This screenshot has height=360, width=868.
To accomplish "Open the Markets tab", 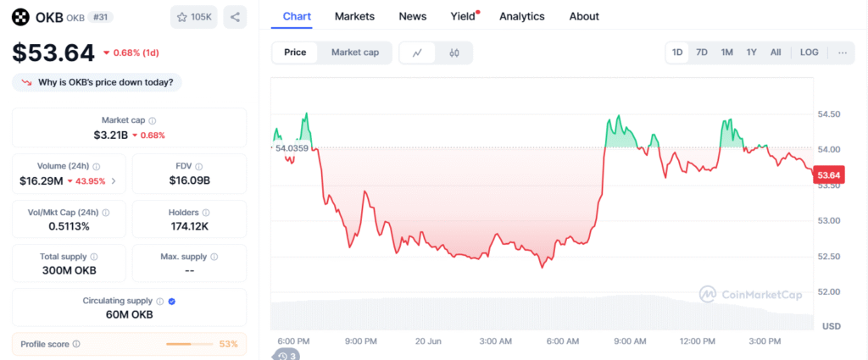I will 354,17.
